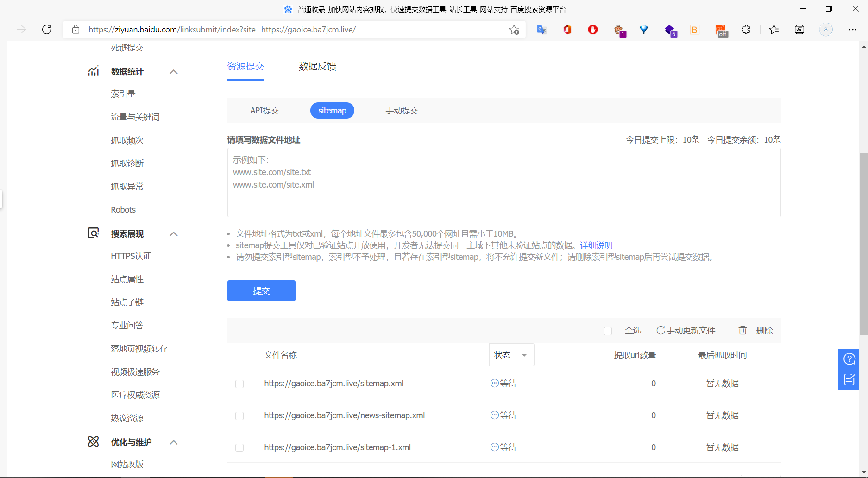
Task: Open the Favorites list icon
Action: click(774, 30)
